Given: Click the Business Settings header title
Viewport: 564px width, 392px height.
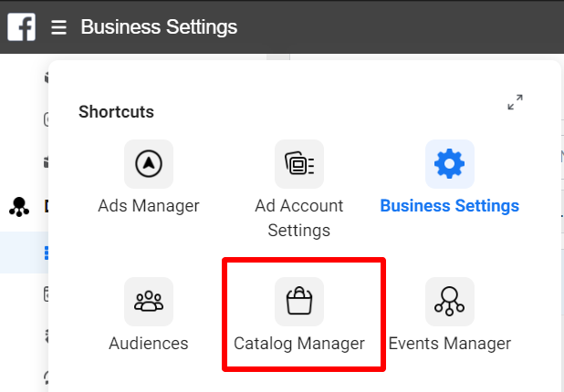Looking at the screenshot, I should click(159, 27).
